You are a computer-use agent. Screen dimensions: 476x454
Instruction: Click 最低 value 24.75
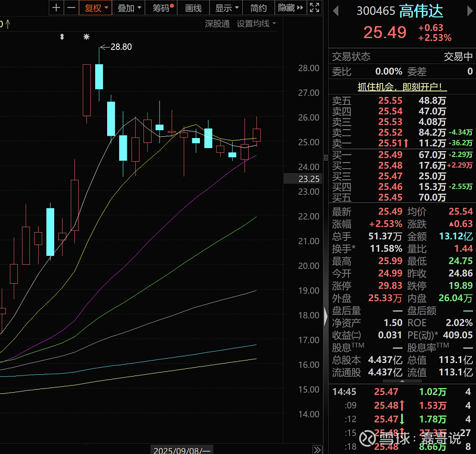461,261
